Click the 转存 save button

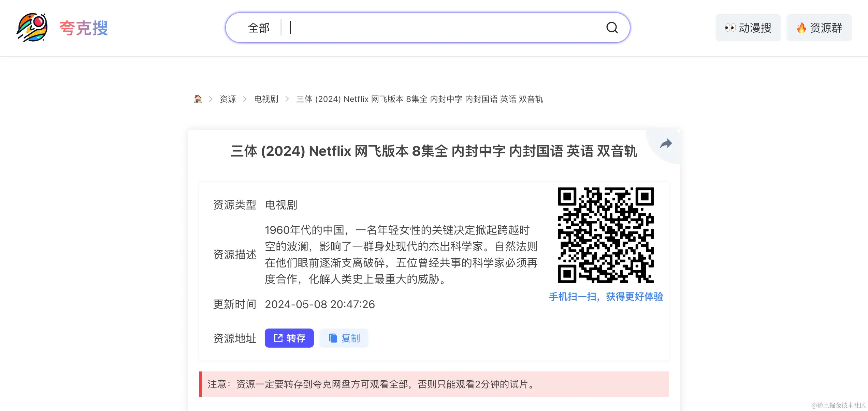coord(289,338)
